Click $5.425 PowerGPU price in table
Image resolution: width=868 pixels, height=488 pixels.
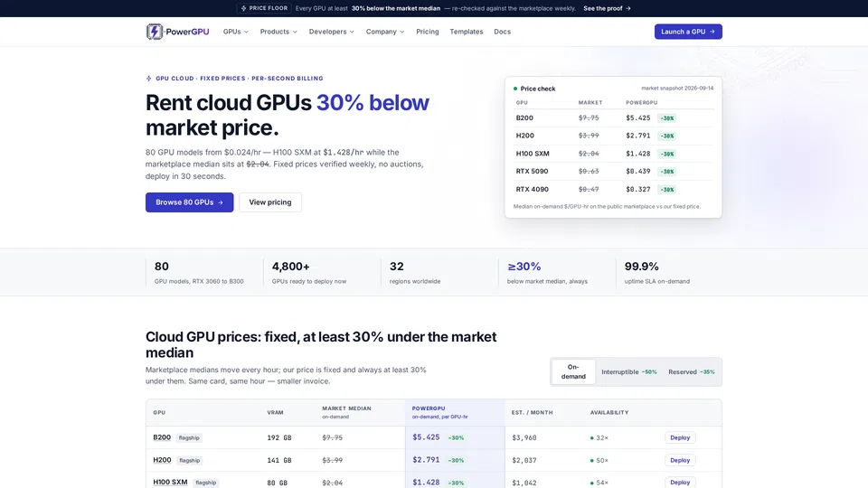(426, 437)
